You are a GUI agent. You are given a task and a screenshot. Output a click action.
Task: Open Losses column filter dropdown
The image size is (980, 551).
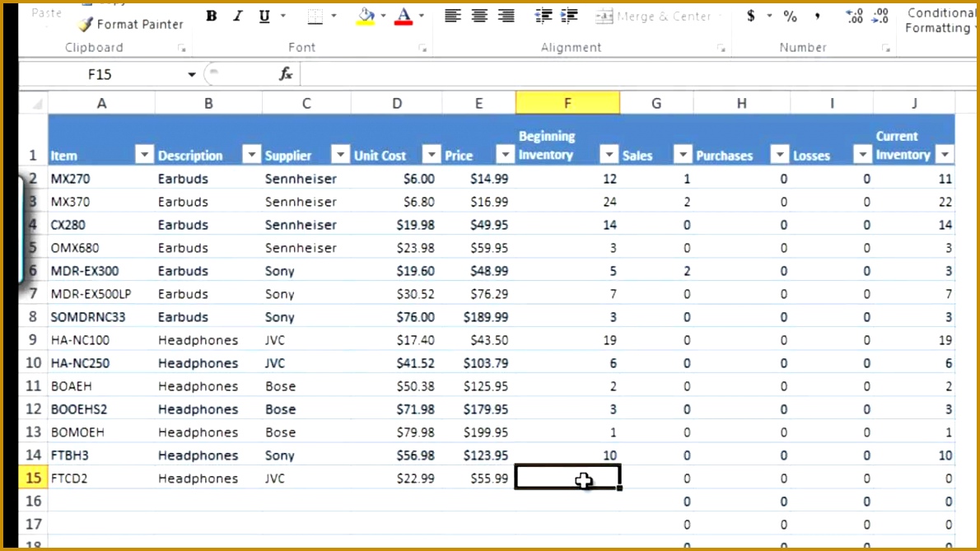[862, 154]
